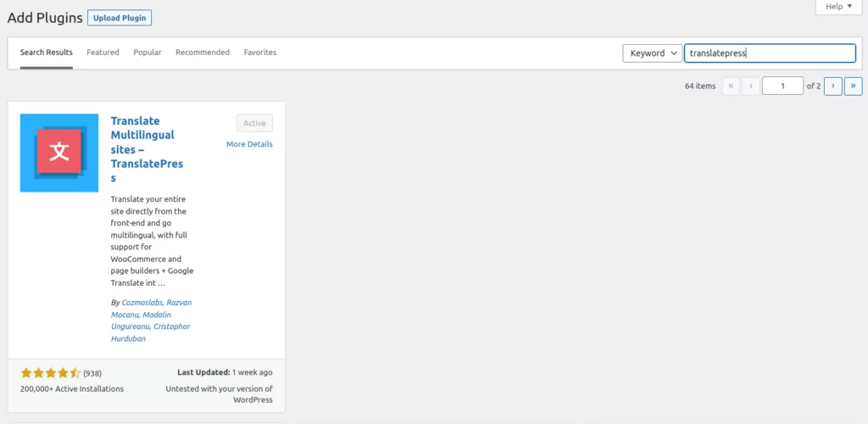The height and width of the screenshot is (424, 868).
Task: Click the star rating for TranslatePress
Action: 51,373
